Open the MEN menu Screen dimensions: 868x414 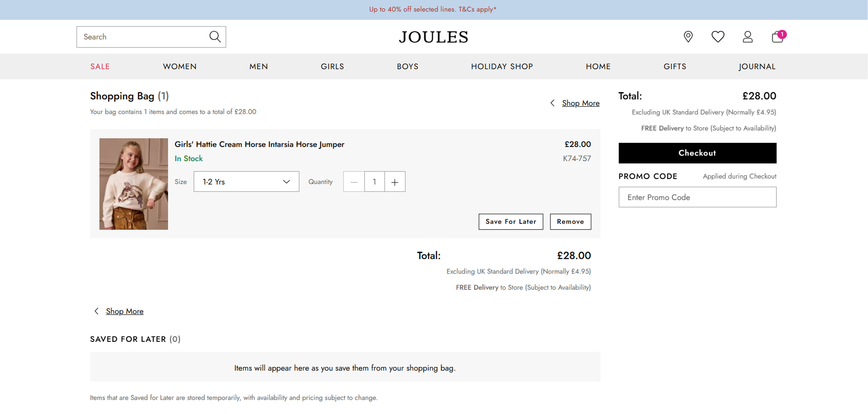[259, 66]
